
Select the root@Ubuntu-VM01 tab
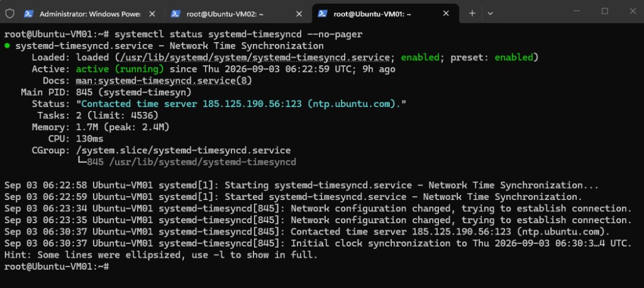386,14
